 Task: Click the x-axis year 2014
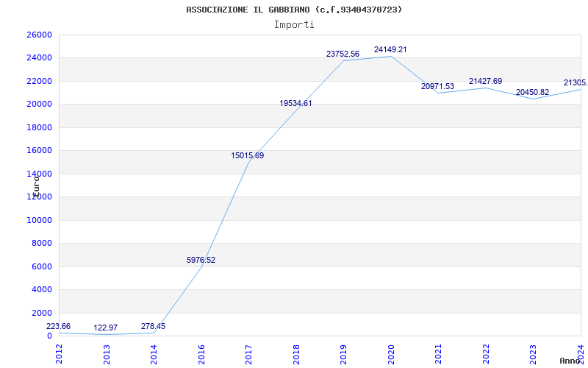(x=154, y=354)
